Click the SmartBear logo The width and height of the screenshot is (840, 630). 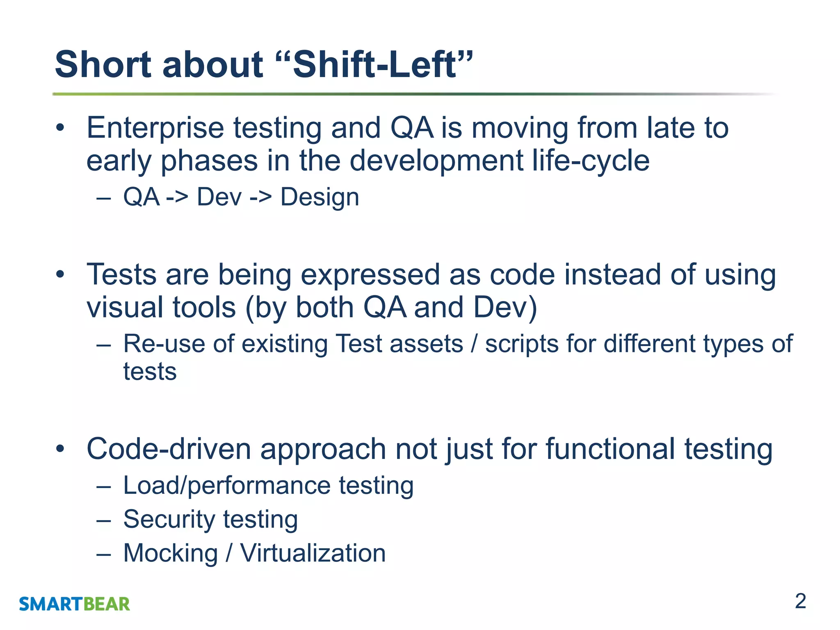pyautogui.click(x=74, y=604)
